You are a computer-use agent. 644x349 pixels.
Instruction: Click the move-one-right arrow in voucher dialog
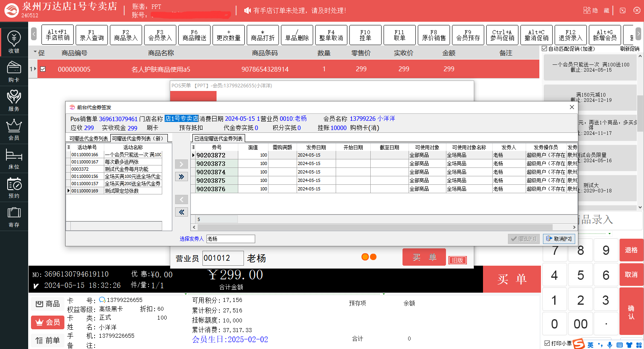pos(182,164)
